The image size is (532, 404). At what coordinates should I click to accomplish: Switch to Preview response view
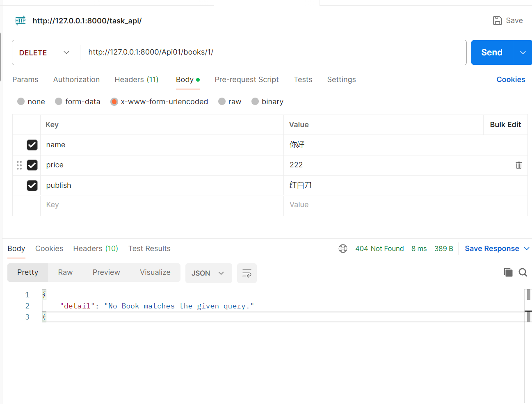[x=106, y=272]
